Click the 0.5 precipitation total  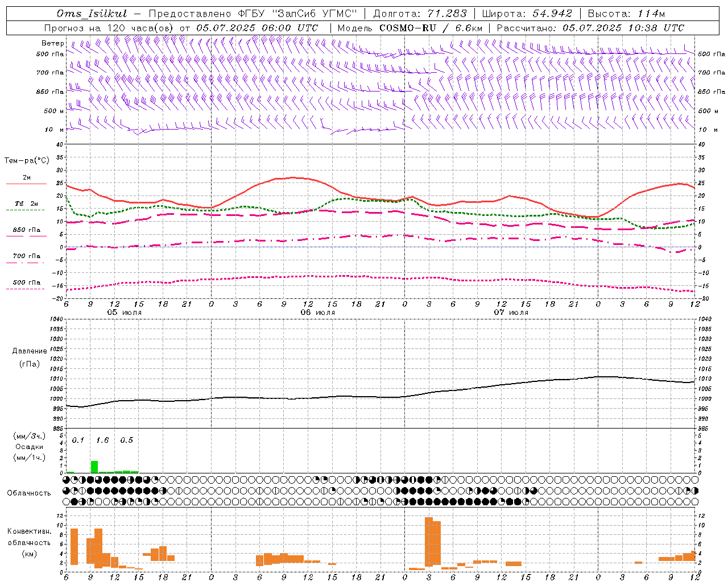[127, 440]
